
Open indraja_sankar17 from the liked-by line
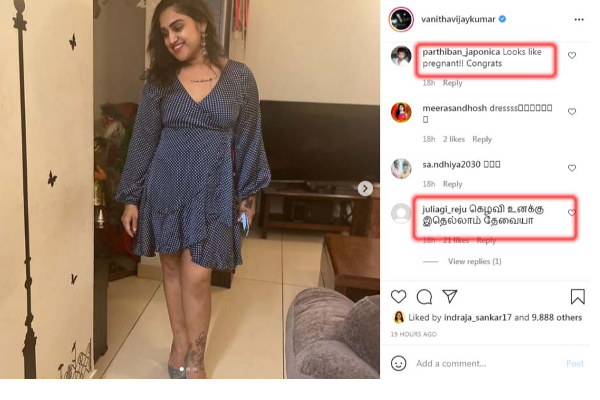[x=475, y=318]
